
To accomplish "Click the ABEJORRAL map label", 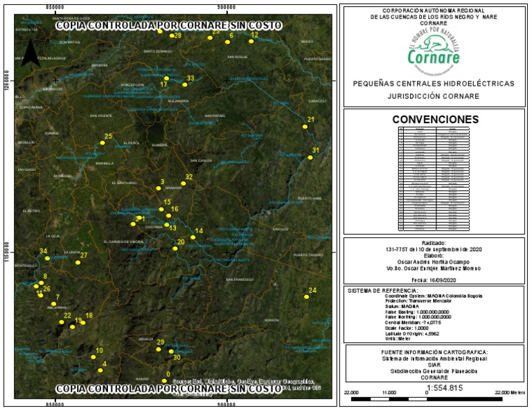I will (x=57, y=308).
